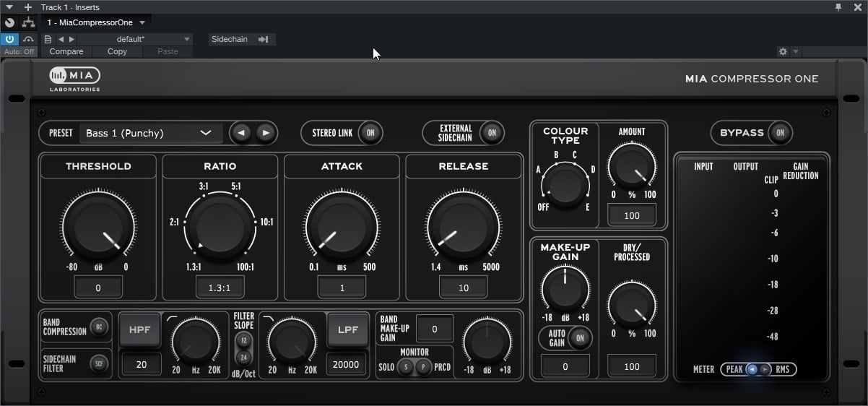Open the Bass 1 (Punchy) preset dropdown

(151, 133)
